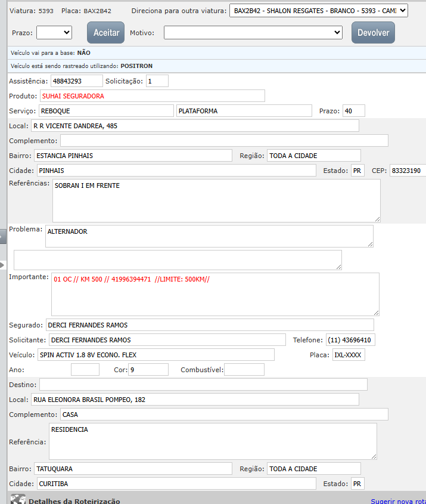Expand the Motivo dropdown list
The height and width of the screenshot is (504, 426).
(253, 33)
